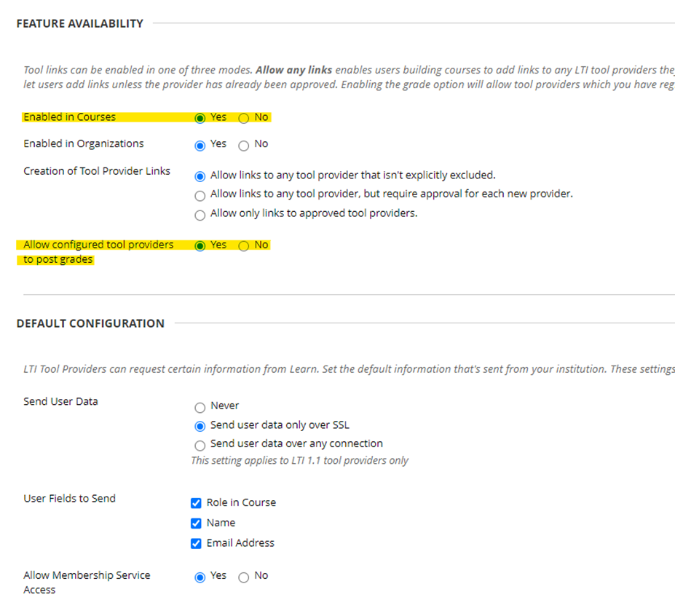Enable Membership Service Access with Yes
This screenshot has width=675, height=616.
click(200, 576)
